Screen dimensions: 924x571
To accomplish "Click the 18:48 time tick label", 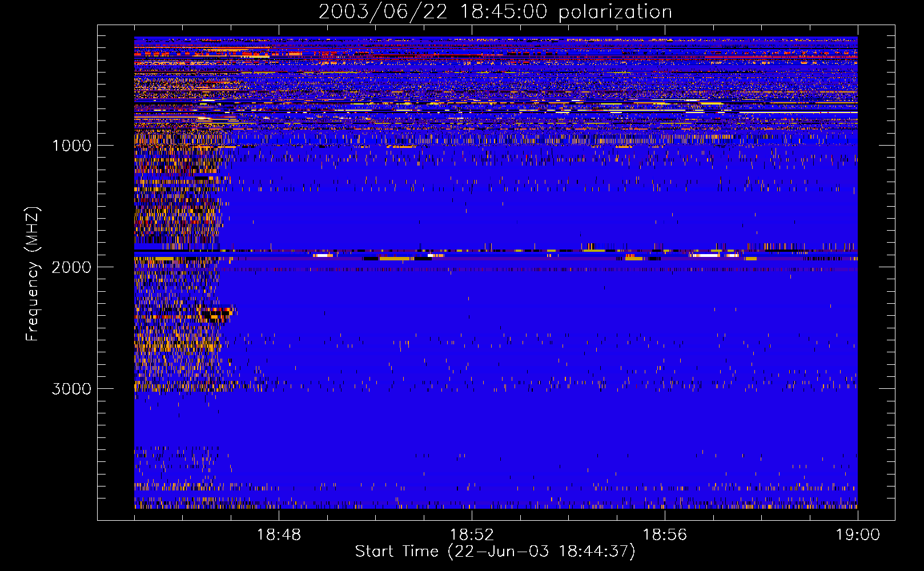I will [x=279, y=535].
